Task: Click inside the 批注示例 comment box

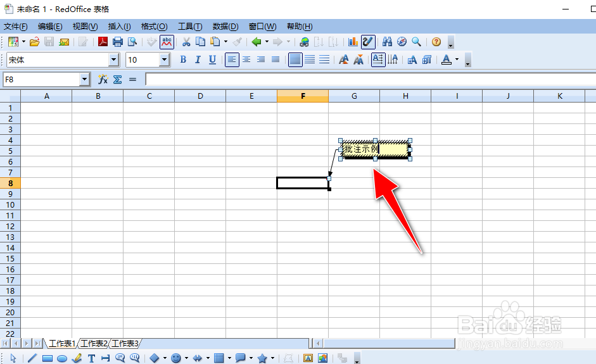Action: coord(375,149)
